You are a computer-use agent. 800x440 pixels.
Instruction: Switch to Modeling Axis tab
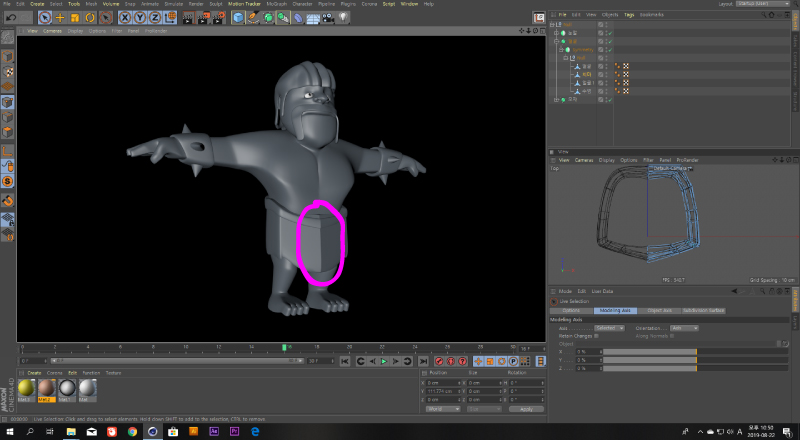click(615, 310)
